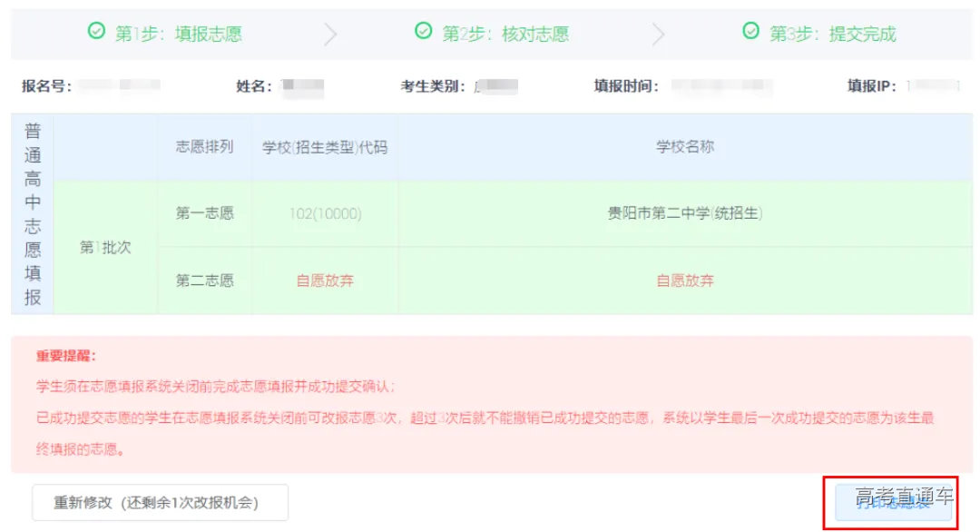Click the arrow between 第2步 and 第3步
This screenshot has width=980, height=532.
pos(657,32)
